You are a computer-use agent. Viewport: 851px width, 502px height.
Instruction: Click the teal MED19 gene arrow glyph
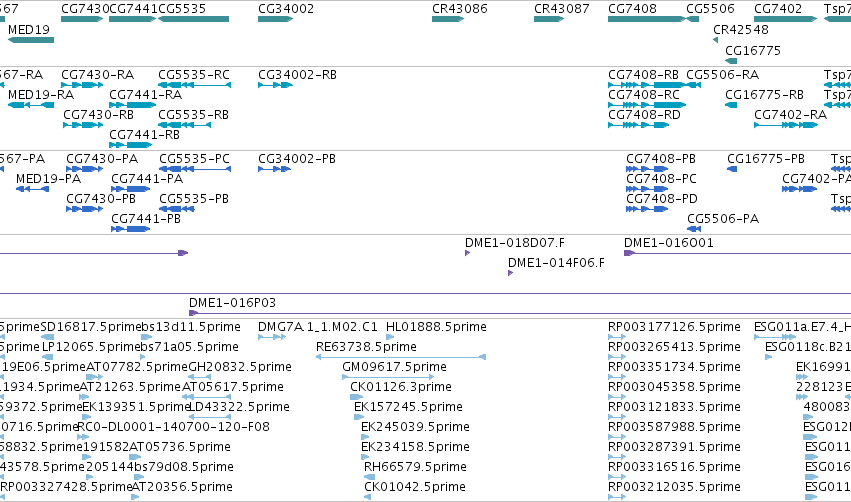click(31, 40)
